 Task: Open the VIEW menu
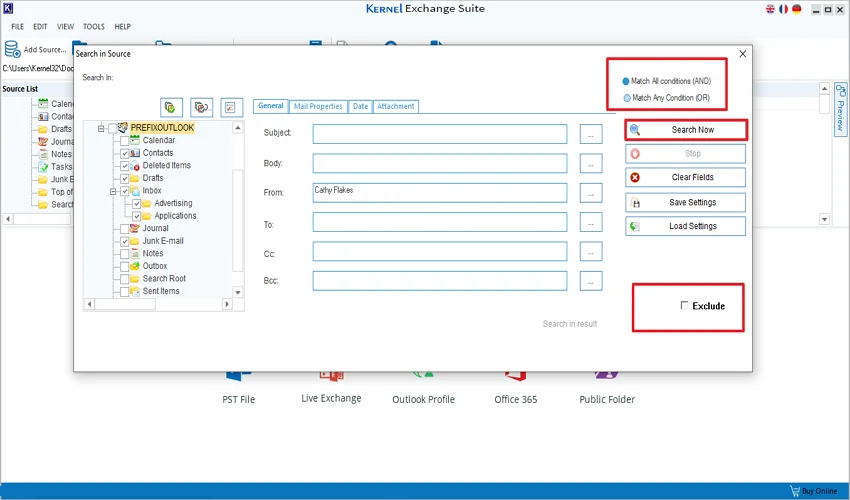click(x=65, y=27)
